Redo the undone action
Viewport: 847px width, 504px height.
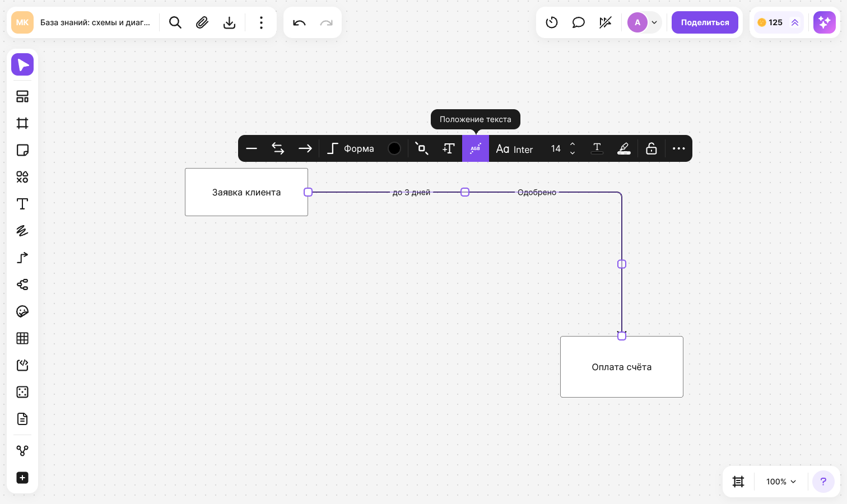tap(326, 22)
